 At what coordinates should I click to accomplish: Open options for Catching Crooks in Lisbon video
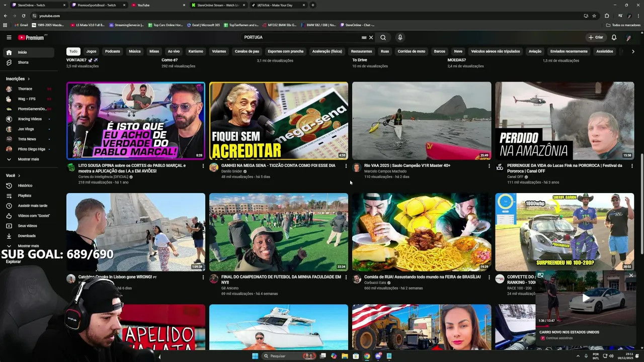coord(203,277)
